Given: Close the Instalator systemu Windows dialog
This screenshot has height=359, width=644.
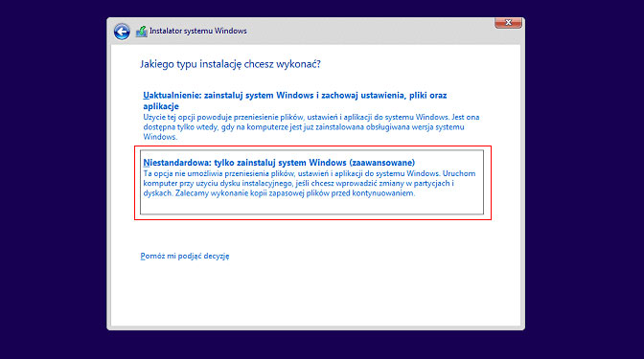Looking at the screenshot, I should pyautogui.click(x=508, y=23).
